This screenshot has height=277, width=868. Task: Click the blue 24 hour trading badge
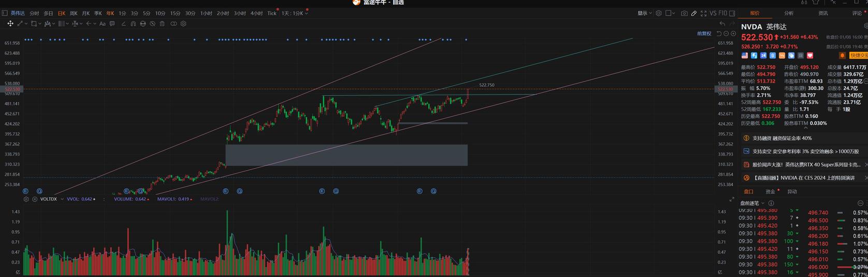763,56
